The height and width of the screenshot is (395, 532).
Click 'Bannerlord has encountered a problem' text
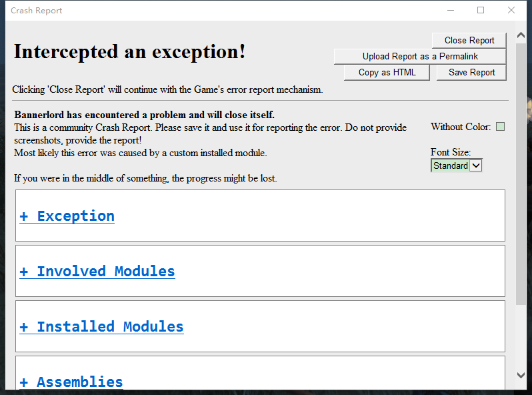coord(144,115)
